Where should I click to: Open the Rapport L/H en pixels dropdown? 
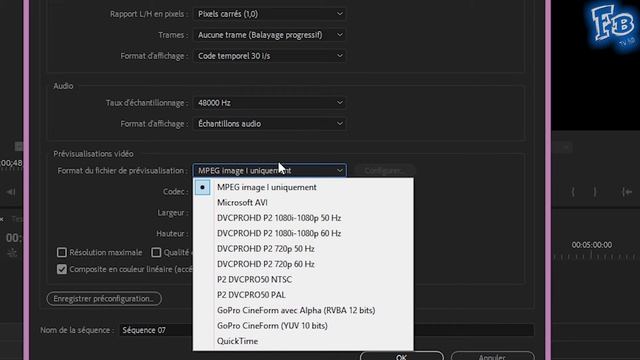[x=269, y=14]
